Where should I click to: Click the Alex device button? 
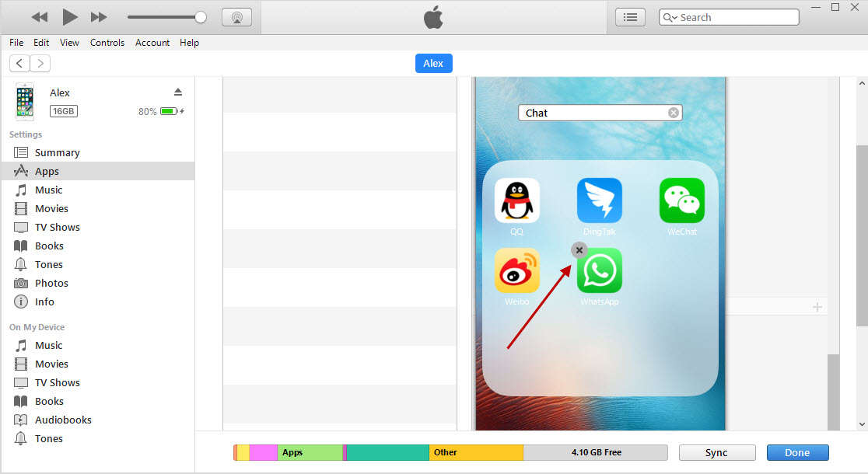click(x=433, y=64)
